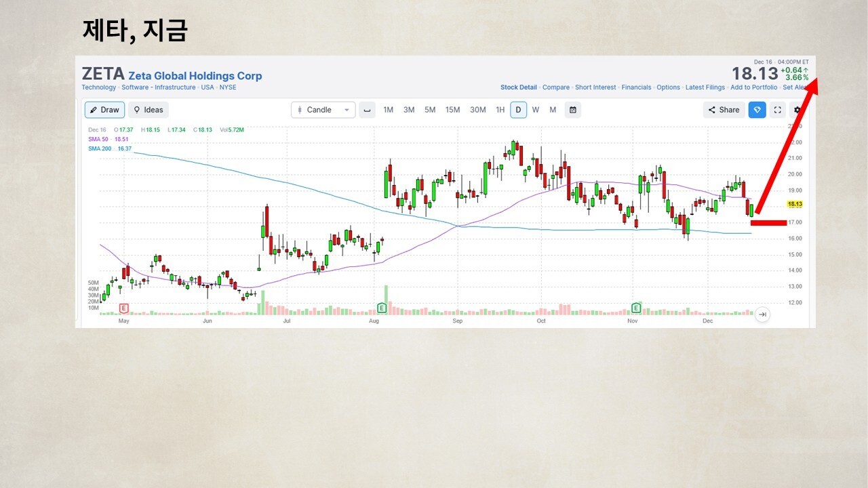Click the SMA 200 16.37 indicator label
The image size is (868, 488).
click(x=110, y=148)
